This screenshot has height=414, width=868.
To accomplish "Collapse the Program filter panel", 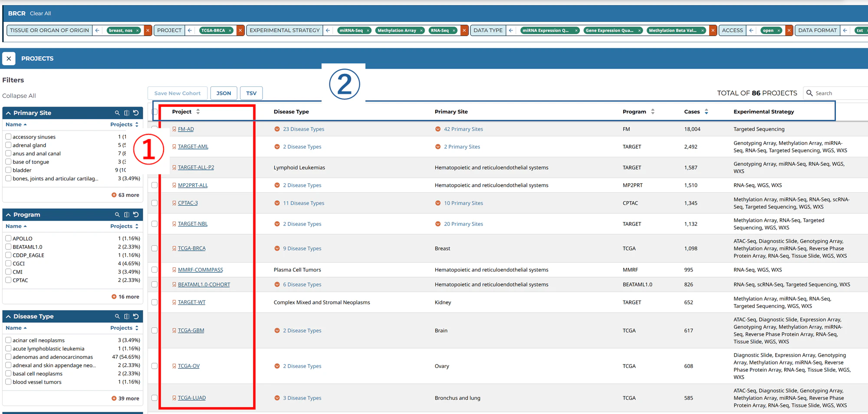I will (8, 215).
